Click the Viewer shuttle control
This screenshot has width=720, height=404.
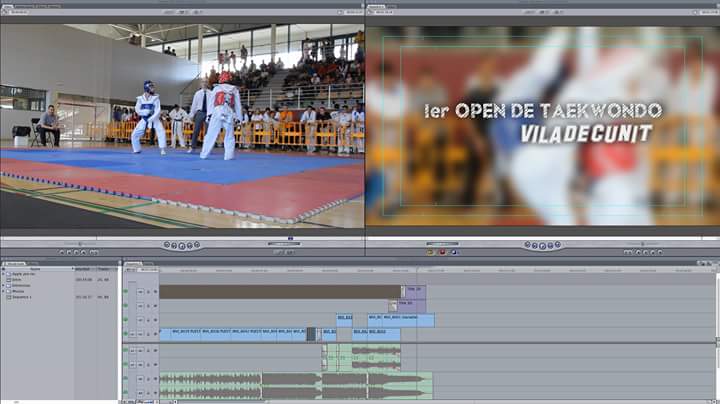tap(80, 244)
